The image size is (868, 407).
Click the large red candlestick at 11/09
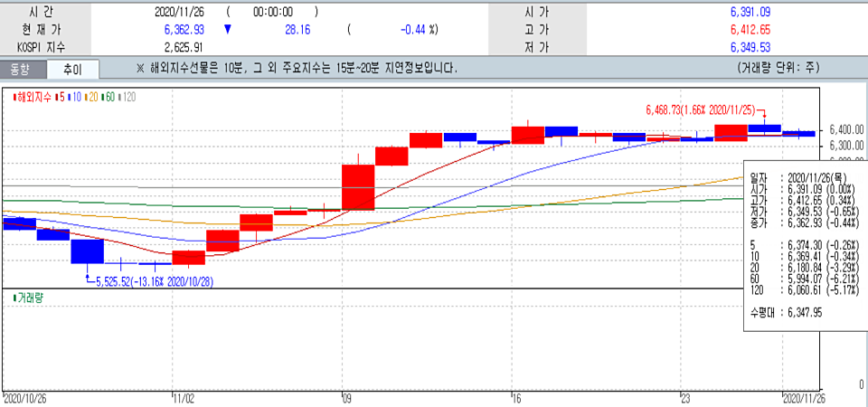tap(358, 187)
